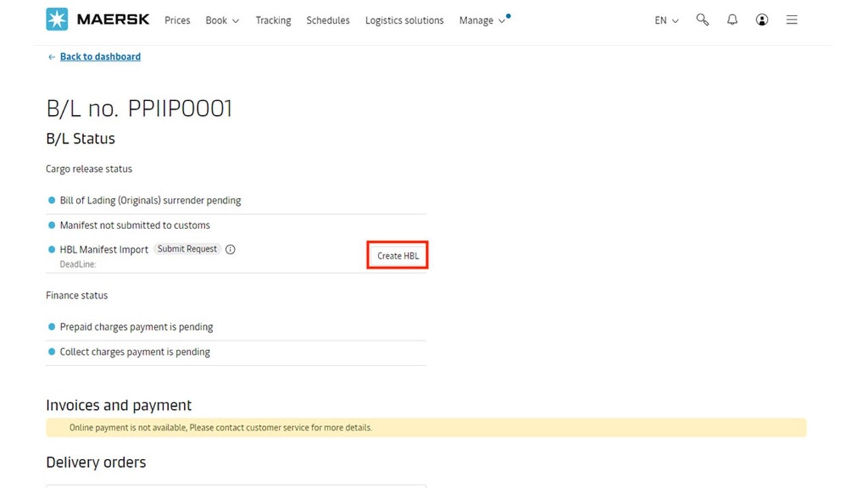Open the hamburger menu icon
This screenshot has width=868, height=488.
(791, 20)
